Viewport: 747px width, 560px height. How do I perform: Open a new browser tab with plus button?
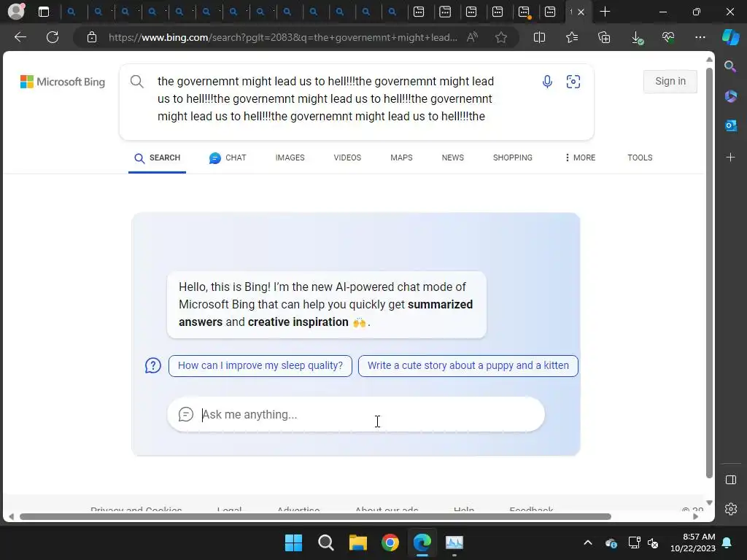[x=605, y=12]
